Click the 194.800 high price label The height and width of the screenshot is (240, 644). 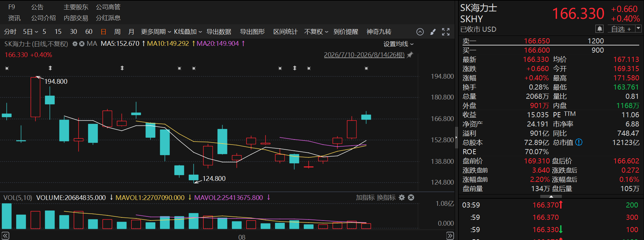click(x=56, y=81)
